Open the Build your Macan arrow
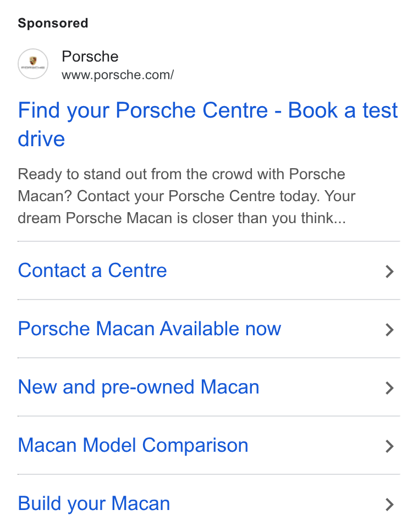 (x=389, y=505)
